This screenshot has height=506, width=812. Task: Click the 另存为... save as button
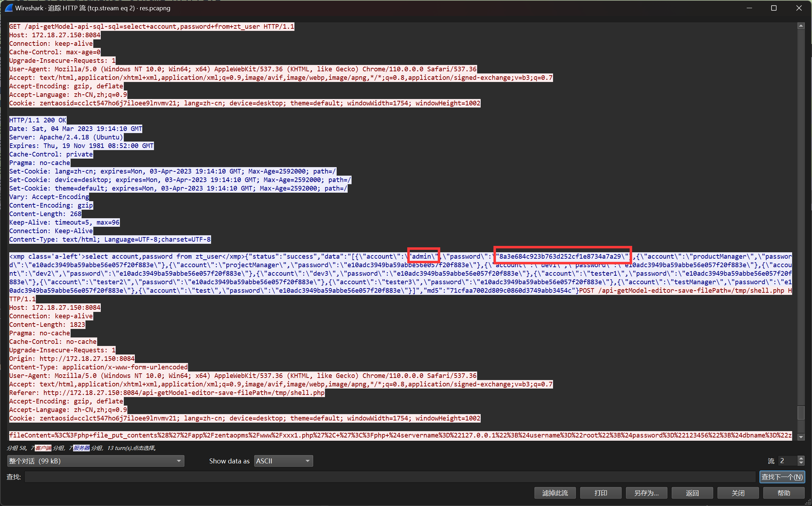coord(646,493)
